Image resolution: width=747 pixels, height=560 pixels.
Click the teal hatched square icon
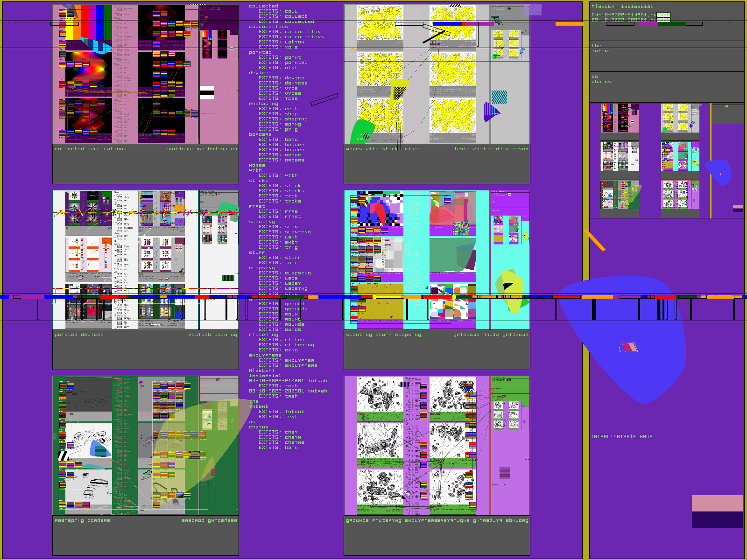point(499,97)
